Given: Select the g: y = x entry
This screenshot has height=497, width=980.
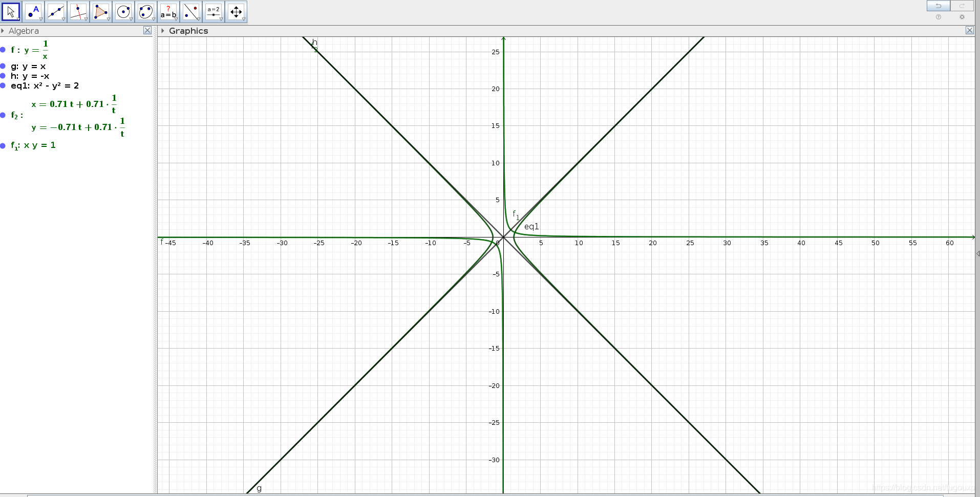Looking at the screenshot, I should tap(28, 66).
